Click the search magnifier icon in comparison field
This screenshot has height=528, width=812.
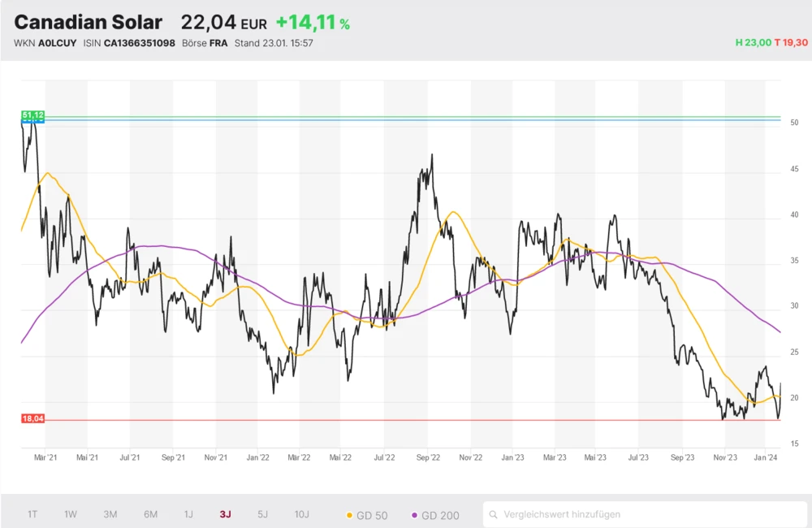pyautogui.click(x=494, y=514)
